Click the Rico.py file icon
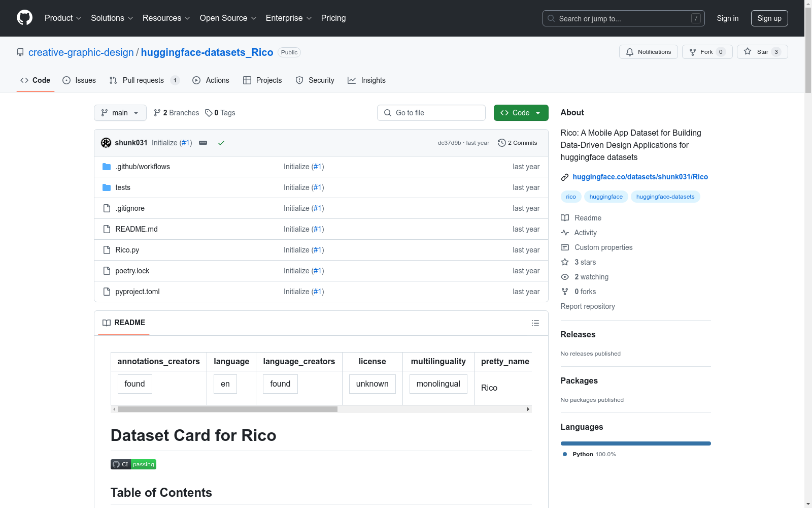The image size is (812, 508). (107, 250)
